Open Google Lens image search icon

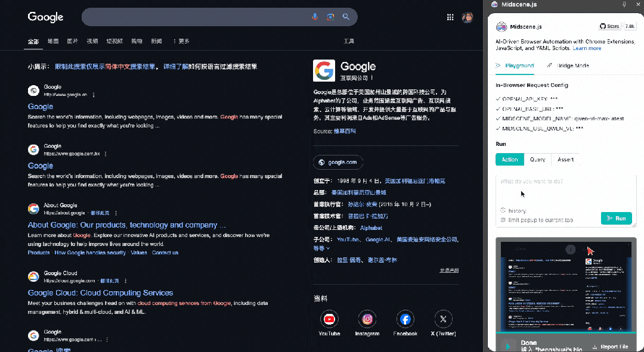coord(330,17)
